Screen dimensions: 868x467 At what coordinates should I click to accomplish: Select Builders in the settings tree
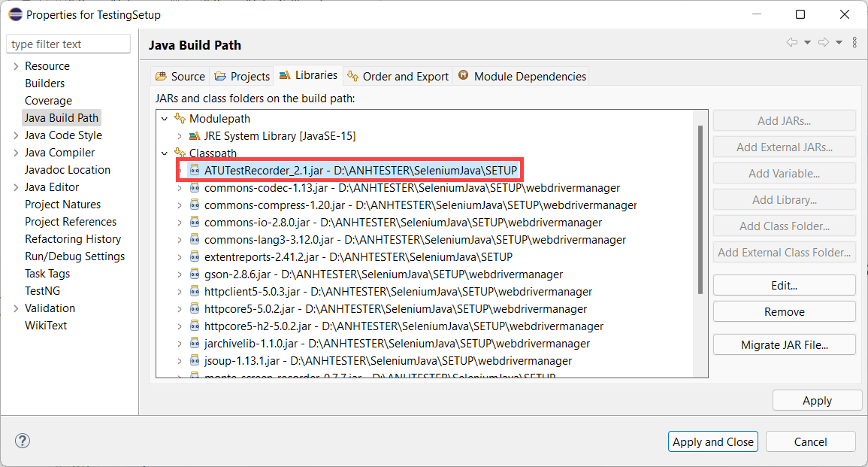coord(45,83)
